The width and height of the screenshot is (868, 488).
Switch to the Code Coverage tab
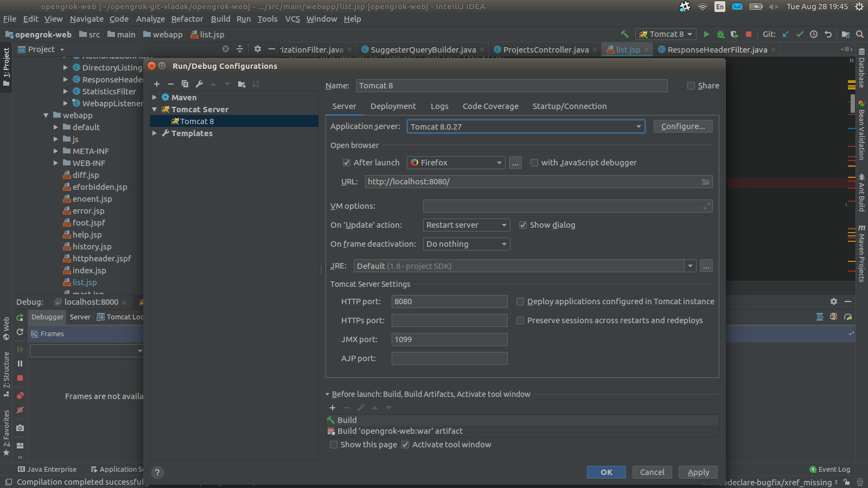click(490, 106)
